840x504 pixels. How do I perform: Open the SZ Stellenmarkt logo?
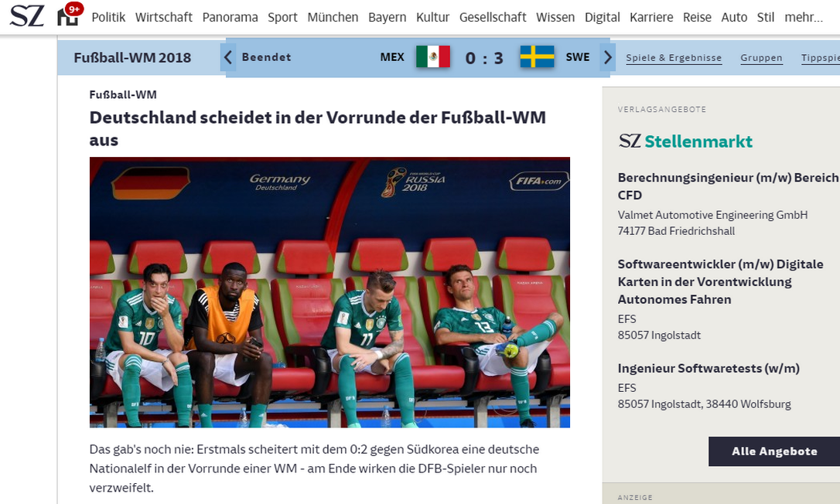pyautogui.click(x=685, y=141)
